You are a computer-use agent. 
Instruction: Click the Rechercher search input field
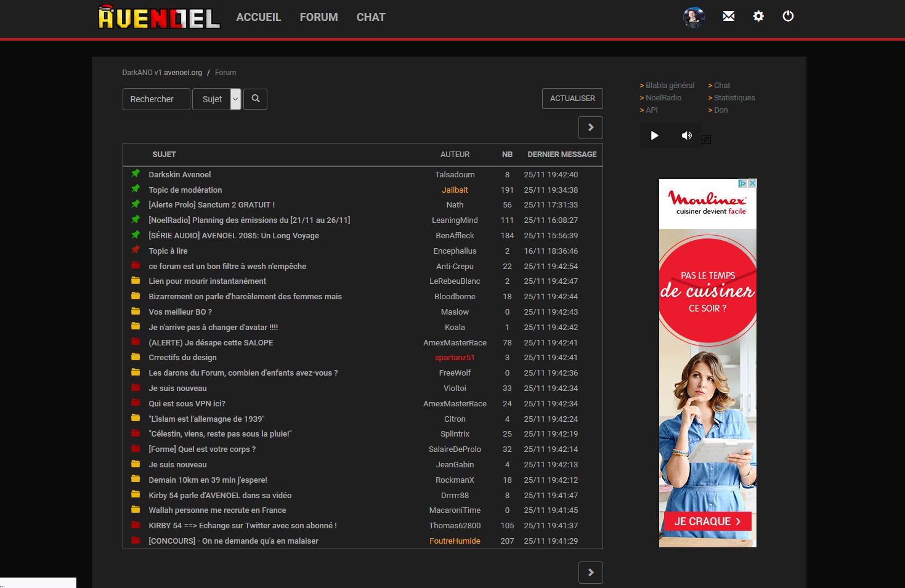[x=156, y=99]
